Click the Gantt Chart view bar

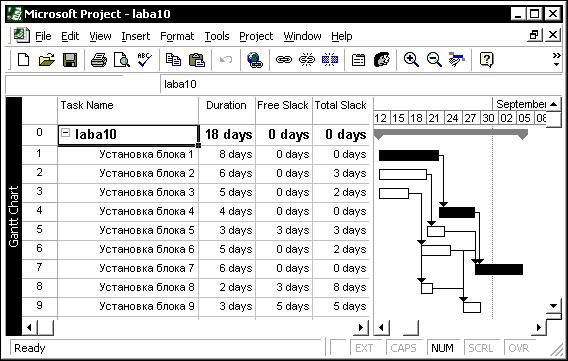point(14,216)
